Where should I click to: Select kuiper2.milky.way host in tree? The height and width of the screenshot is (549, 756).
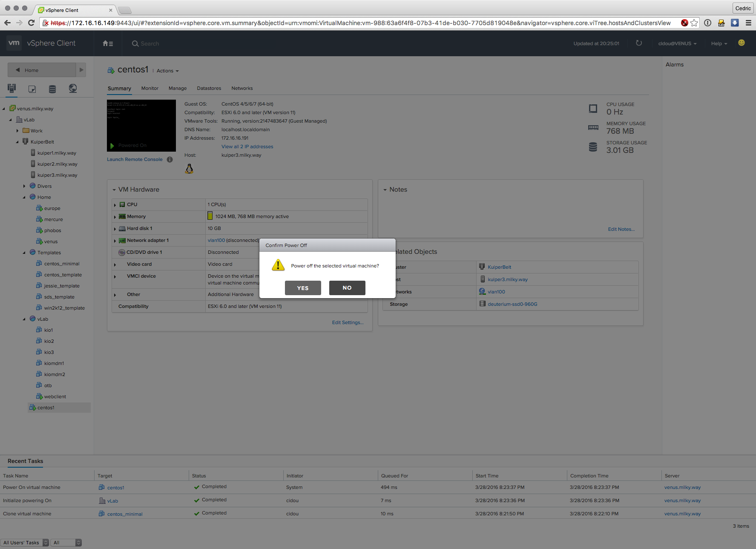tap(57, 164)
